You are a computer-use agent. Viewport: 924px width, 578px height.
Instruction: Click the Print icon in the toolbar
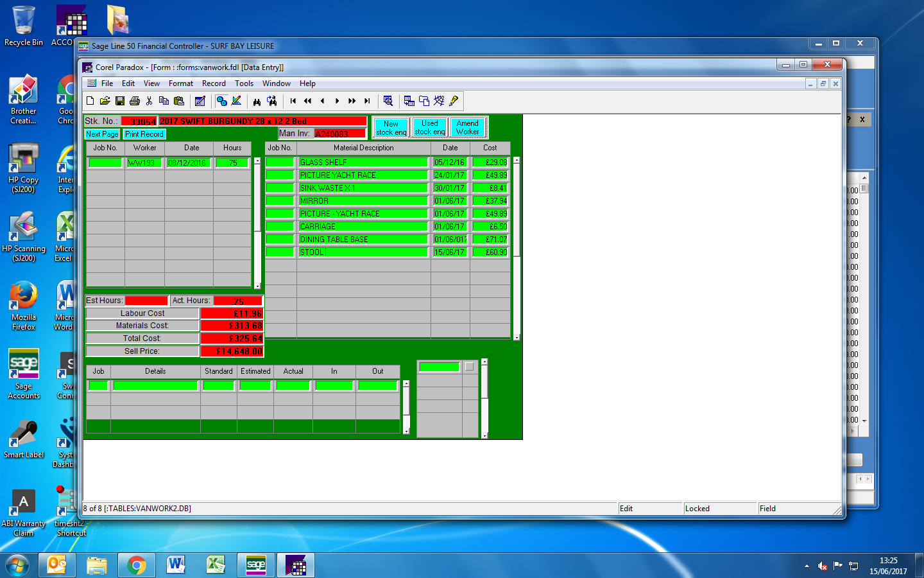point(135,101)
